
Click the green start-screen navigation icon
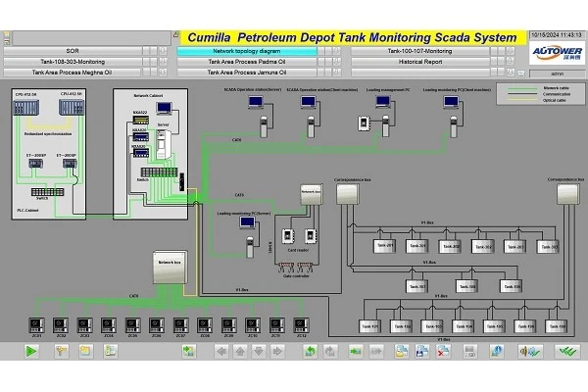click(x=188, y=351)
